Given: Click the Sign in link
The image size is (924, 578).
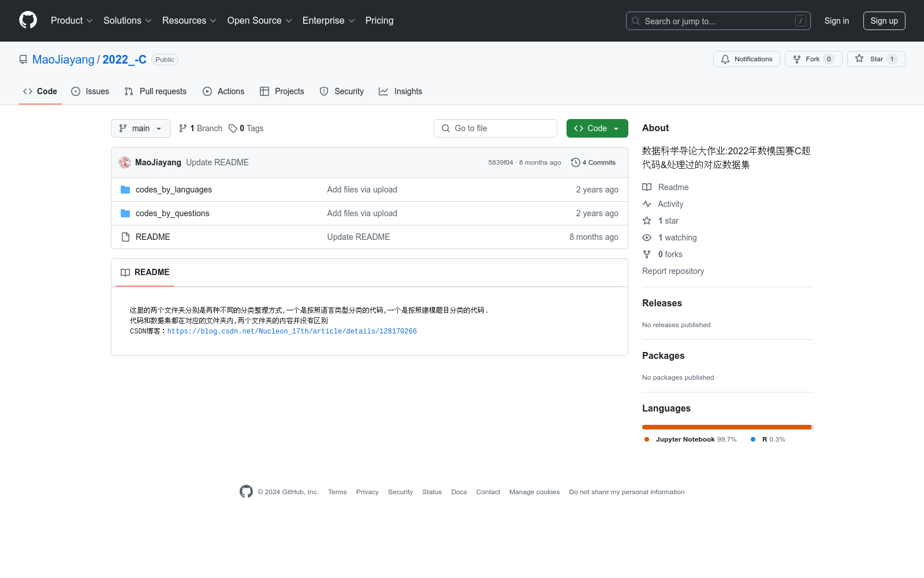Looking at the screenshot, I should point(837,21).
